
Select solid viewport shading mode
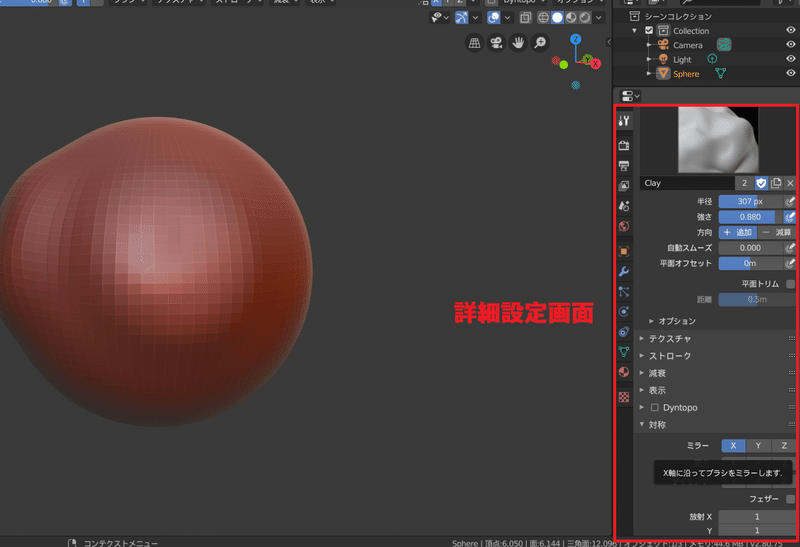557,18
